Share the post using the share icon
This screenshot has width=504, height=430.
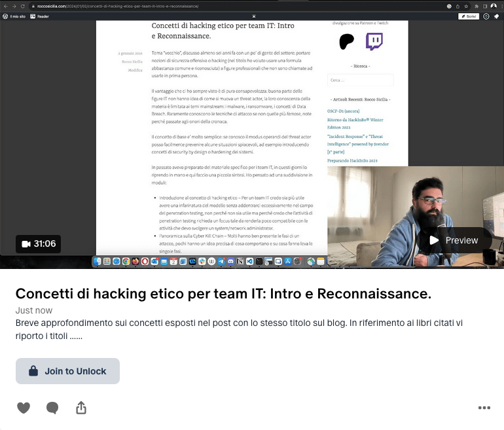(81, 408)
